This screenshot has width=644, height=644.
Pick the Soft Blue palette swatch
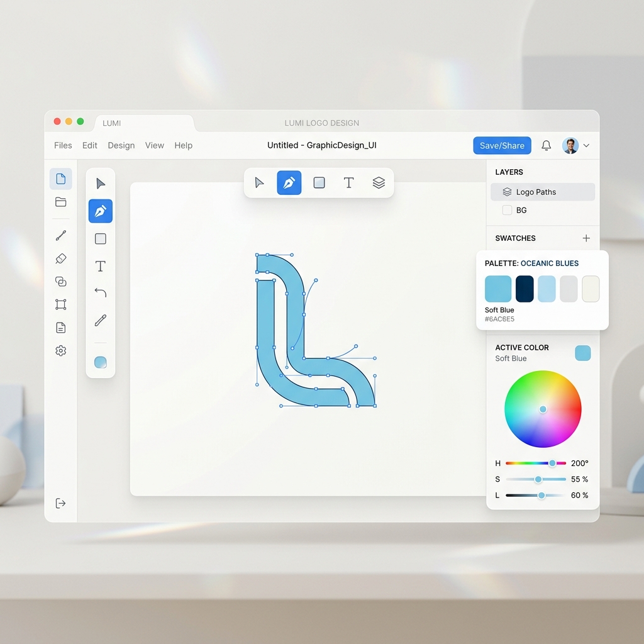[498, 289]
